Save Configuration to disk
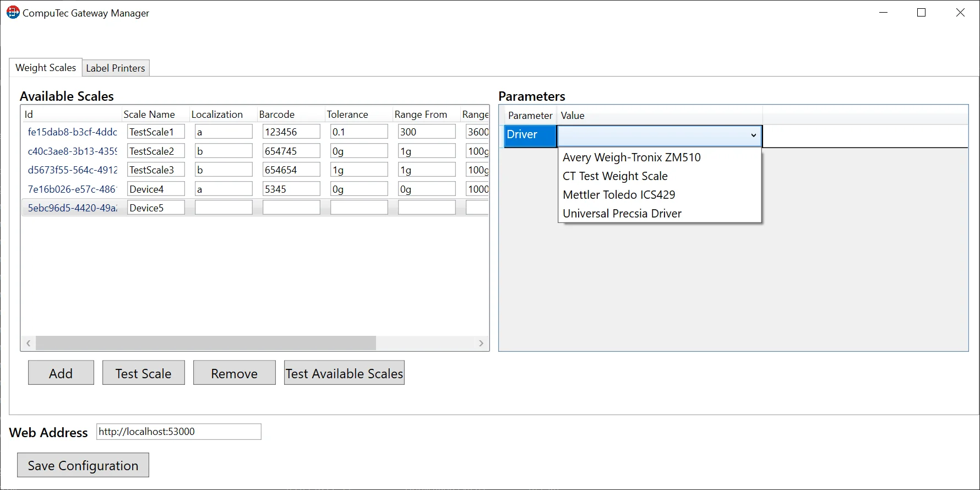 click(x=83, y=466)
